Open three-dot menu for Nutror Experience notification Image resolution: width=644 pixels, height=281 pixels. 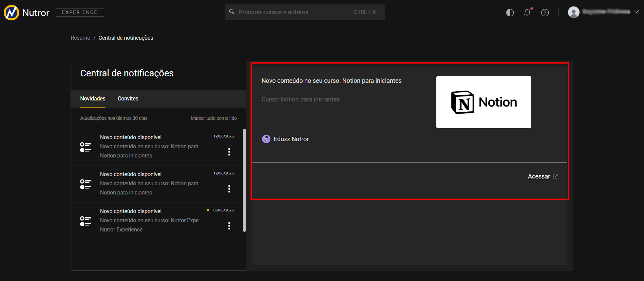pos(229,226)
